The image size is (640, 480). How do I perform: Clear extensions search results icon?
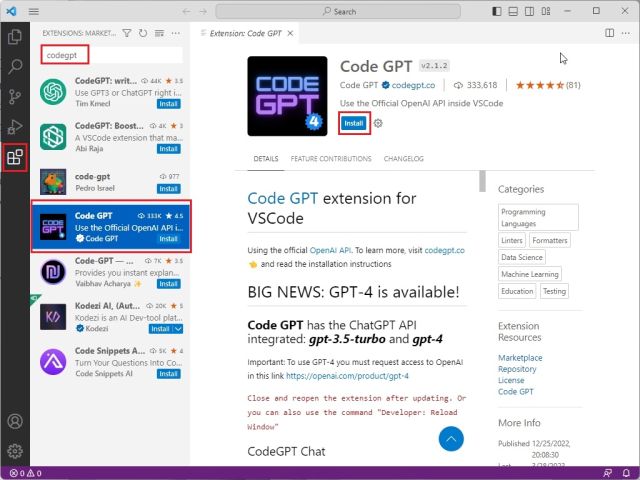[159, 33]
